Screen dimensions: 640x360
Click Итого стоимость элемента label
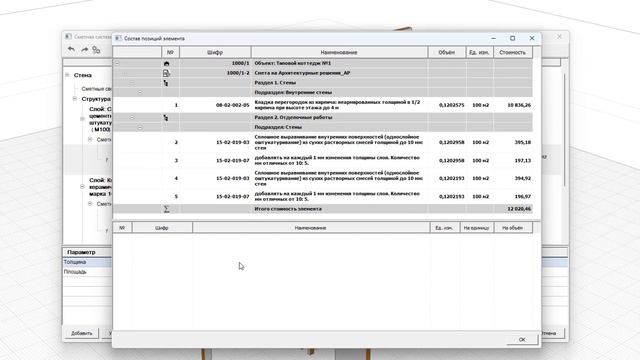click(288, 209)
